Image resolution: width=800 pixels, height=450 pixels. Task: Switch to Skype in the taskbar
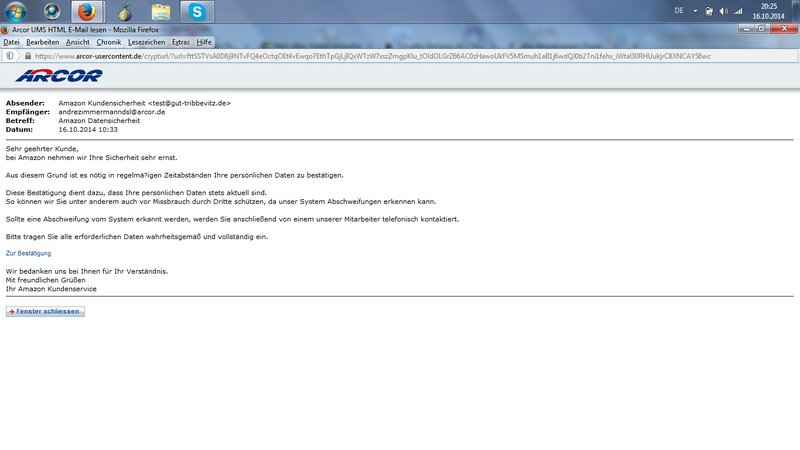coord(197,12)
